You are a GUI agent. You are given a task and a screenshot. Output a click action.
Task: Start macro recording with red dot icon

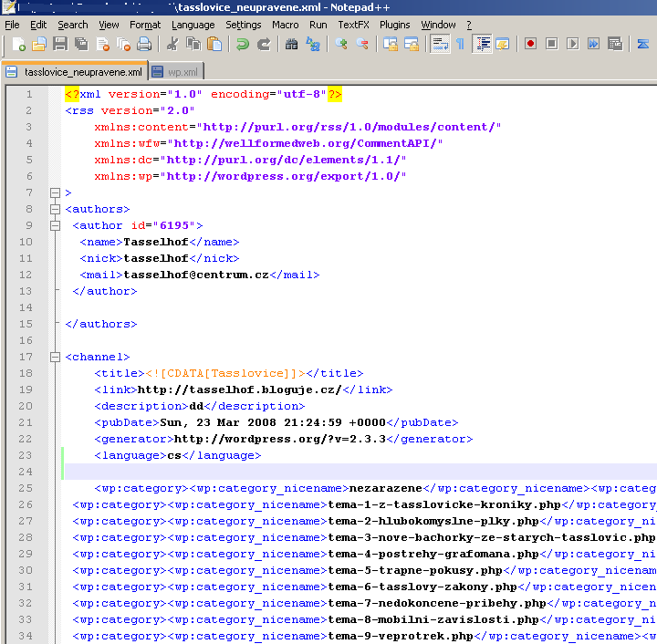coord(530,44)
